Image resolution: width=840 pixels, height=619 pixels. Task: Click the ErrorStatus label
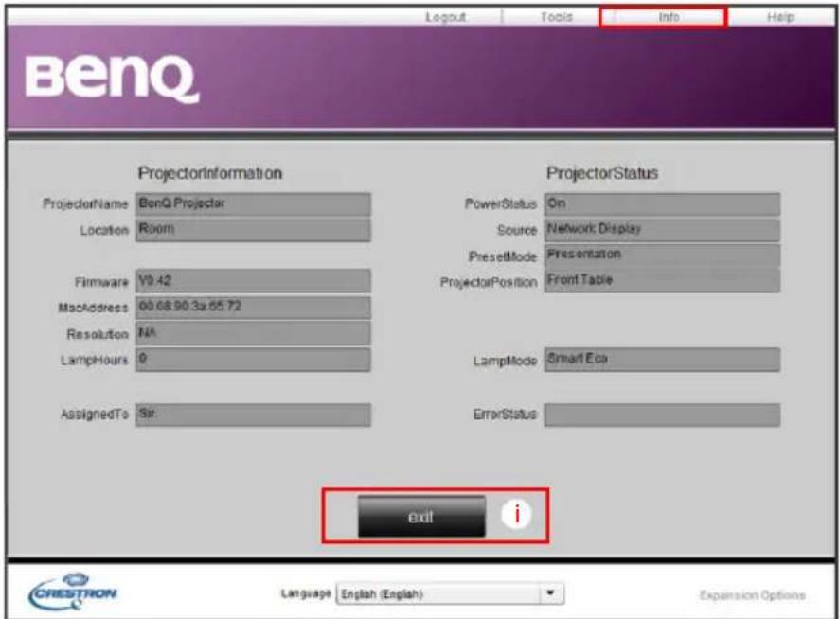[505, 415]
